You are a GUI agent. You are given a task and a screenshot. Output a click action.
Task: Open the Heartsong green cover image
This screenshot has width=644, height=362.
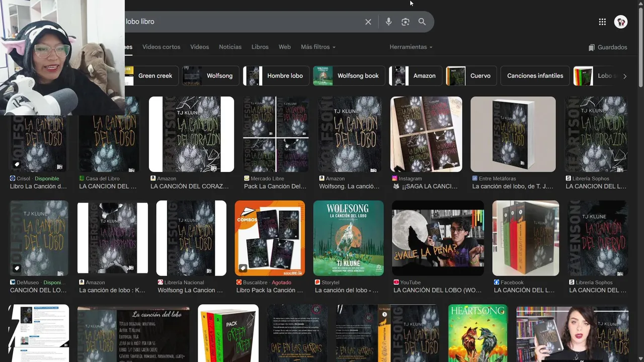coord(477,333)
